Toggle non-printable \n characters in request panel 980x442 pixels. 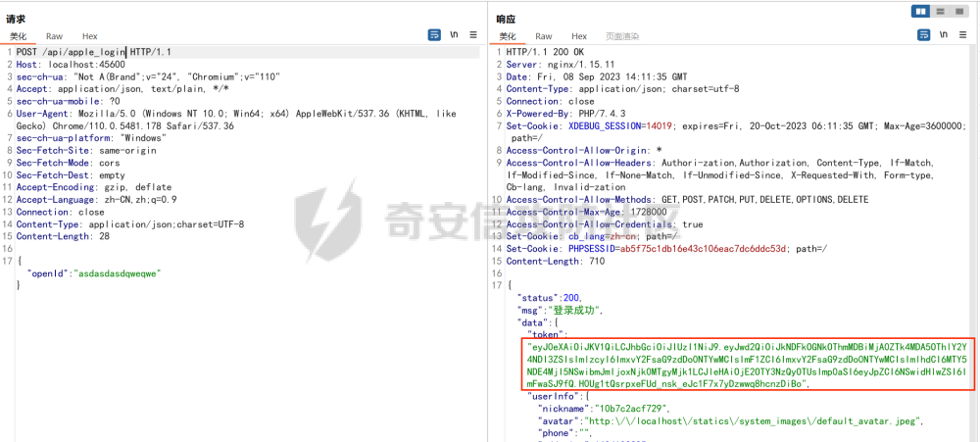(x=454, y=34)
